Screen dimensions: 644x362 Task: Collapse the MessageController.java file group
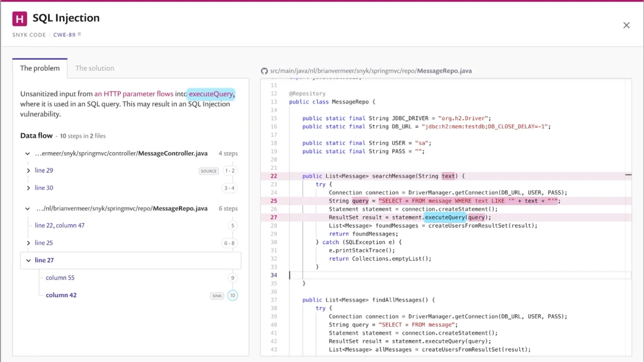(27, 153)
